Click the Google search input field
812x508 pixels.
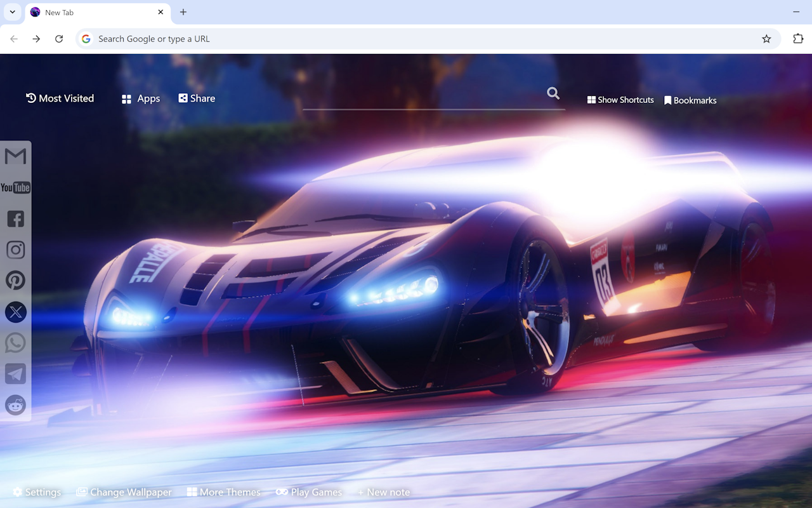pos(254,39)
